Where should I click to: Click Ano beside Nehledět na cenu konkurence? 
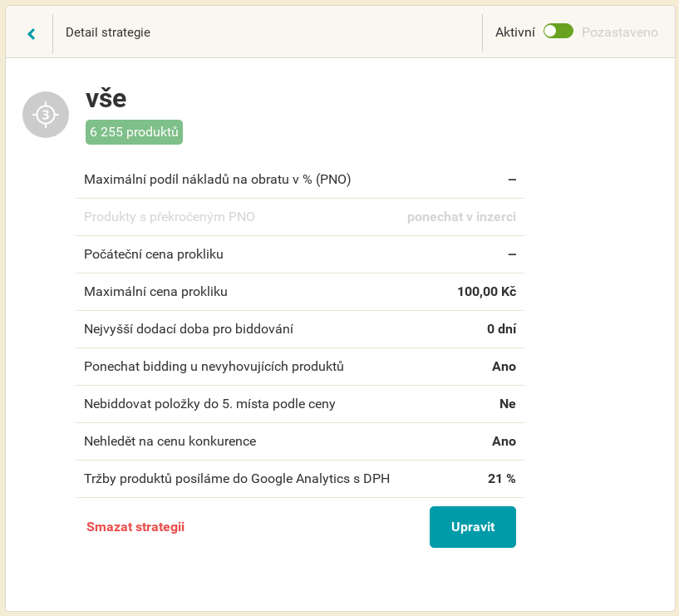[x=504, y=441]
